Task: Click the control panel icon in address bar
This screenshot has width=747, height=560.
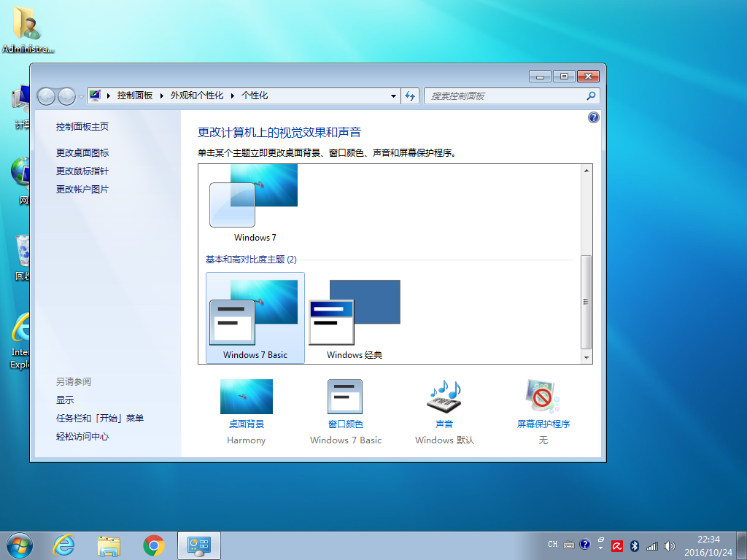Action: tap(95, 96)
